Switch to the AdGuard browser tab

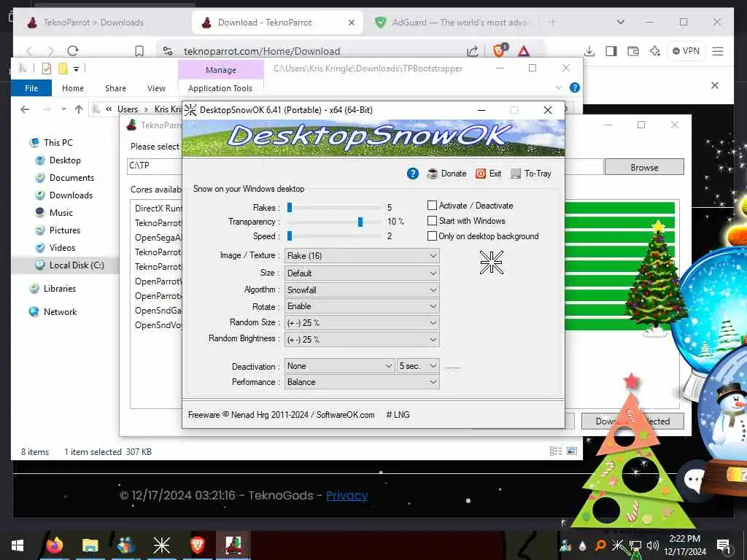[452, 23]
